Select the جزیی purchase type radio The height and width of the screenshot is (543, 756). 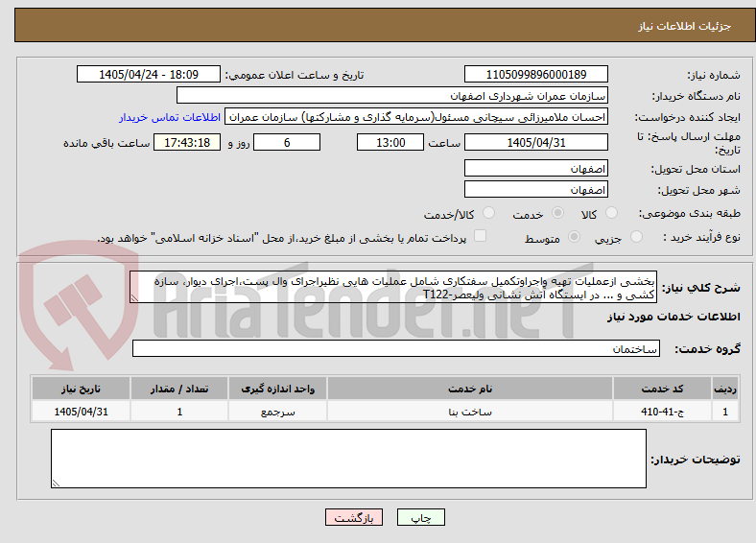(636, 236)
